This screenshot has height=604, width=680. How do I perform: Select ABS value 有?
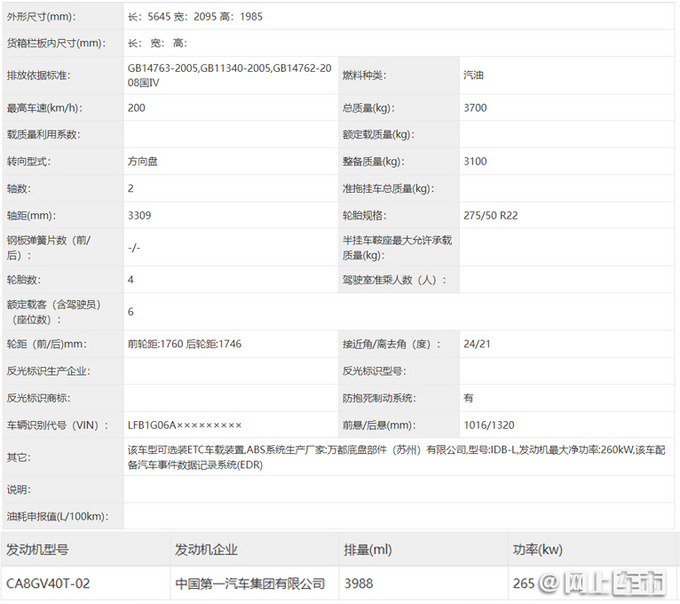pos(468,398)
